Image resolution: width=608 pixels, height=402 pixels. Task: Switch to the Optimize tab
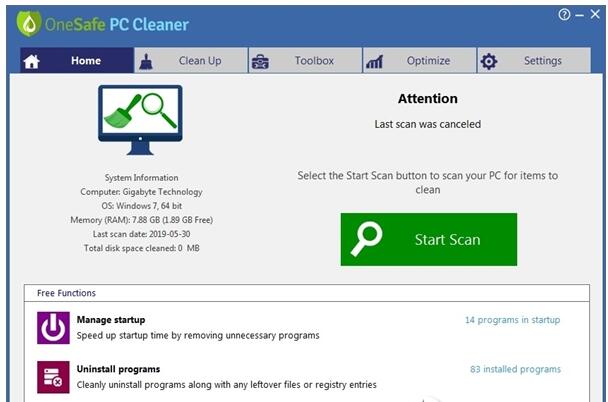click(x=420, y=60)
